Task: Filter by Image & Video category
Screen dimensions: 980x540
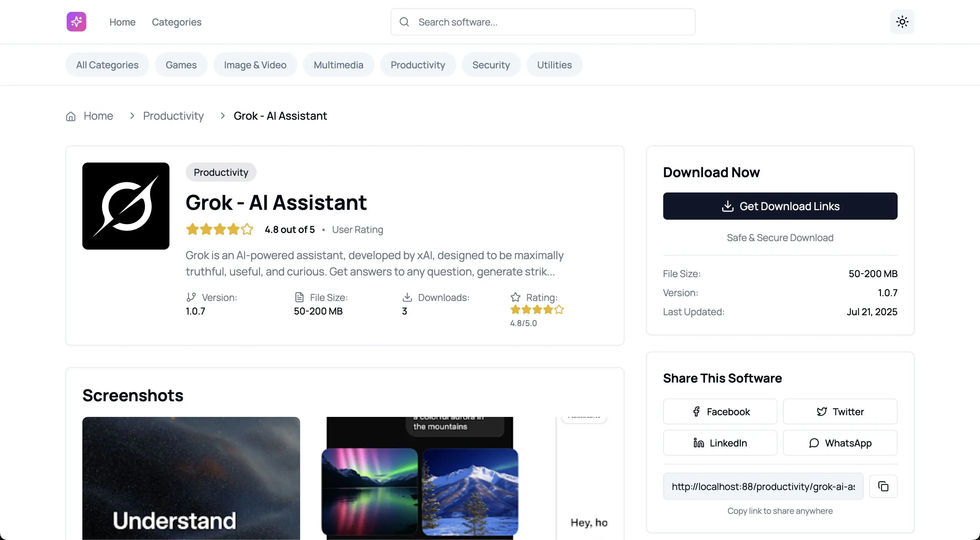Action: 255,65
